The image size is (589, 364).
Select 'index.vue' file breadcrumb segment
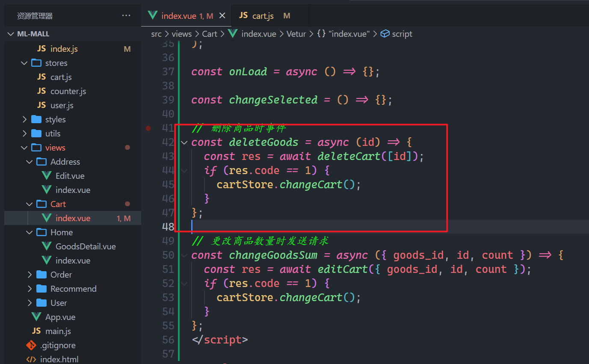[x=259, y=34]
